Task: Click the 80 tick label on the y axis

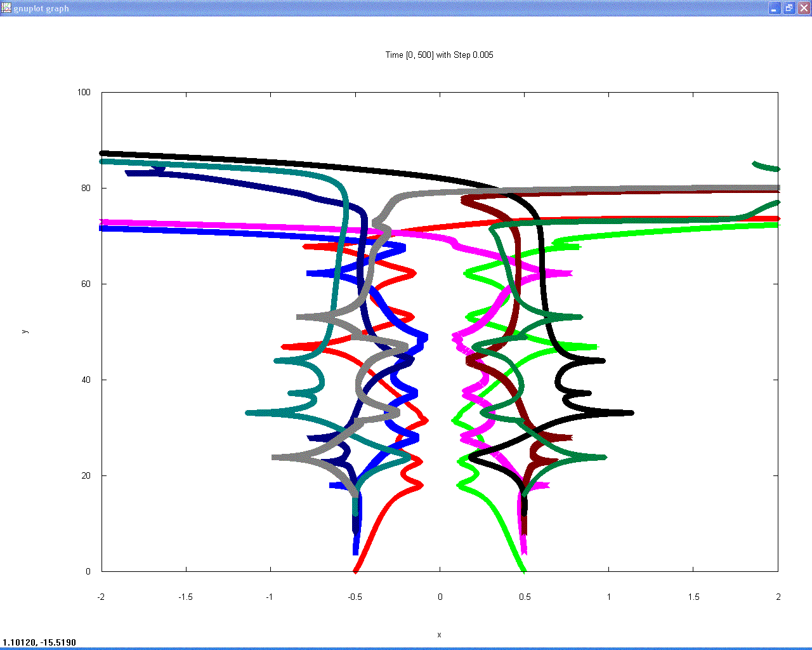Action: 86,189
